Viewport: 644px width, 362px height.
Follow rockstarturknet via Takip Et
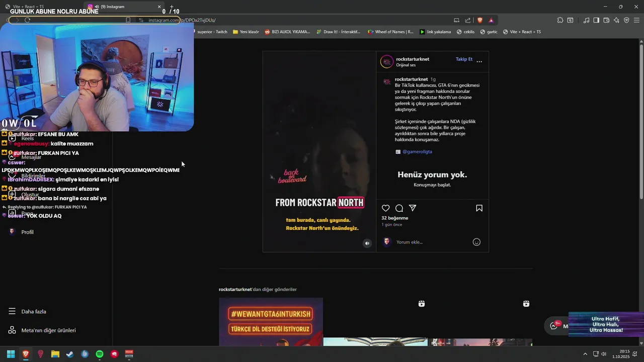(x=464, y=59)
